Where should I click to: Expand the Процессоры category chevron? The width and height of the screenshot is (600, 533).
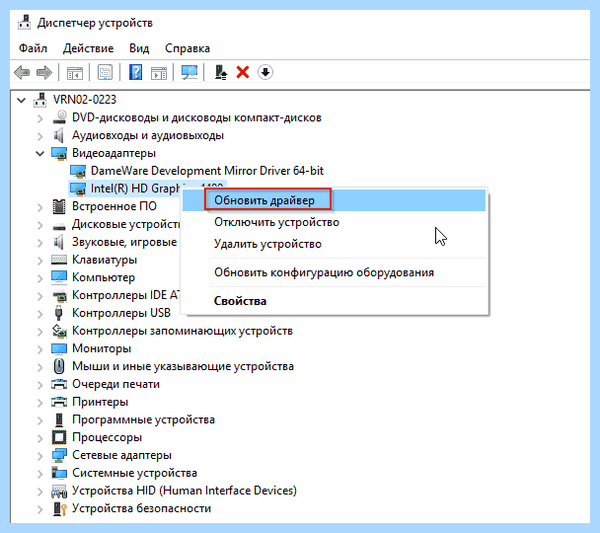[x=40, y=438]
